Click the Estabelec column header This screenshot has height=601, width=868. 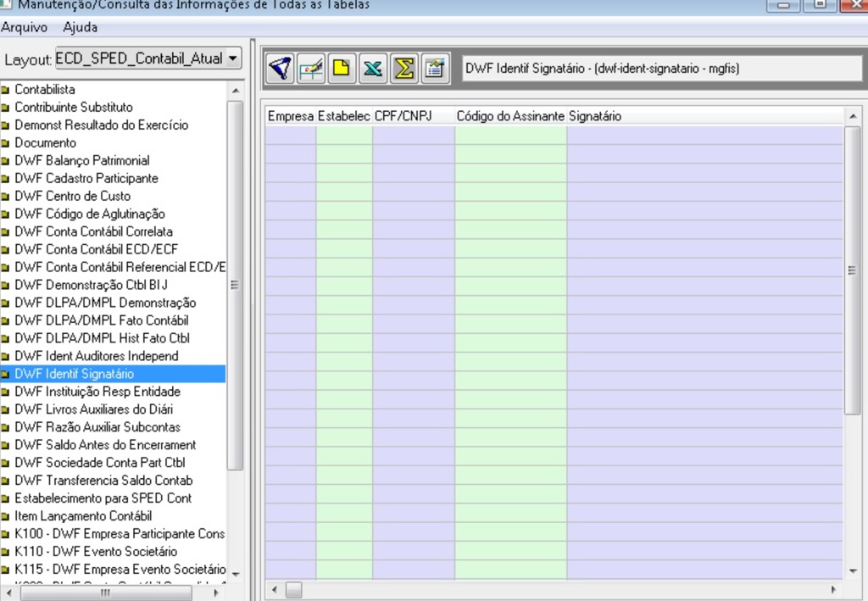click(x=344, y=116)
